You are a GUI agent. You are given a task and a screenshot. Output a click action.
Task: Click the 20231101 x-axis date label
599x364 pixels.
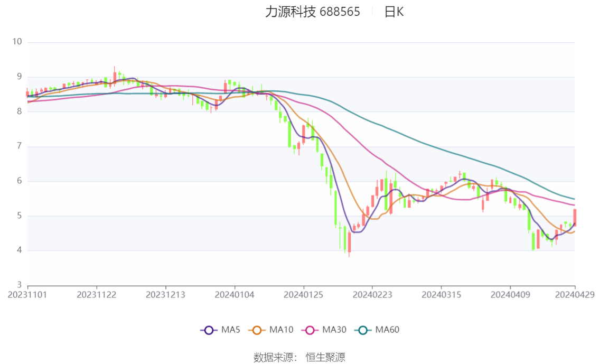tap(27, 295)
